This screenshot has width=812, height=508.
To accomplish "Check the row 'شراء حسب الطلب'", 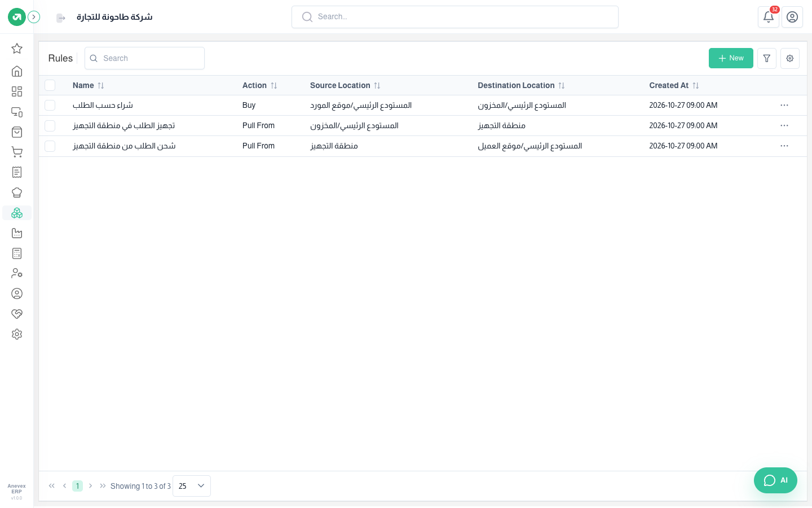I will 50,106.
